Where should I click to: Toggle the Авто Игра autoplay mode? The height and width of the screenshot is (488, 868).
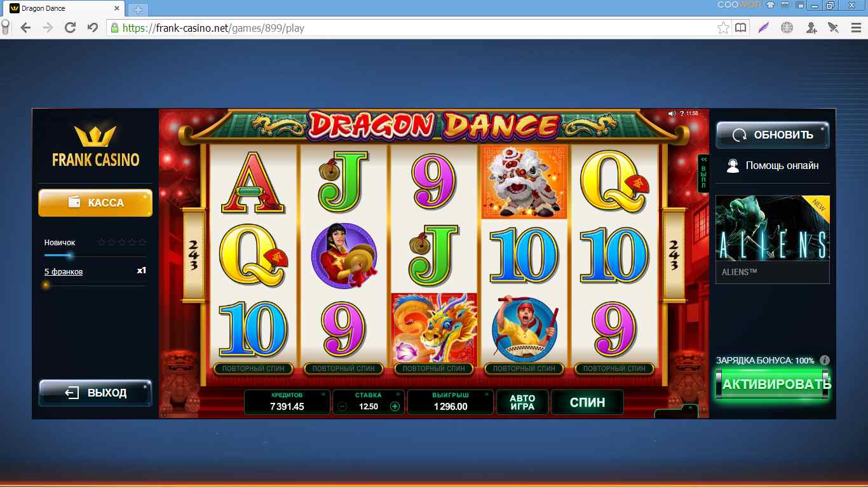(x=522, y=402)
